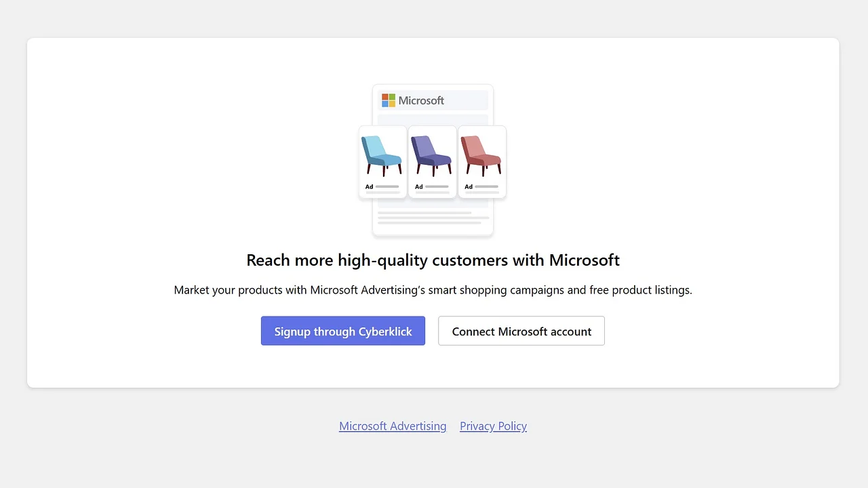Screen dimensions: 868x488
Task: Click the Ad label under purple chair
Action: click(418, 186)
